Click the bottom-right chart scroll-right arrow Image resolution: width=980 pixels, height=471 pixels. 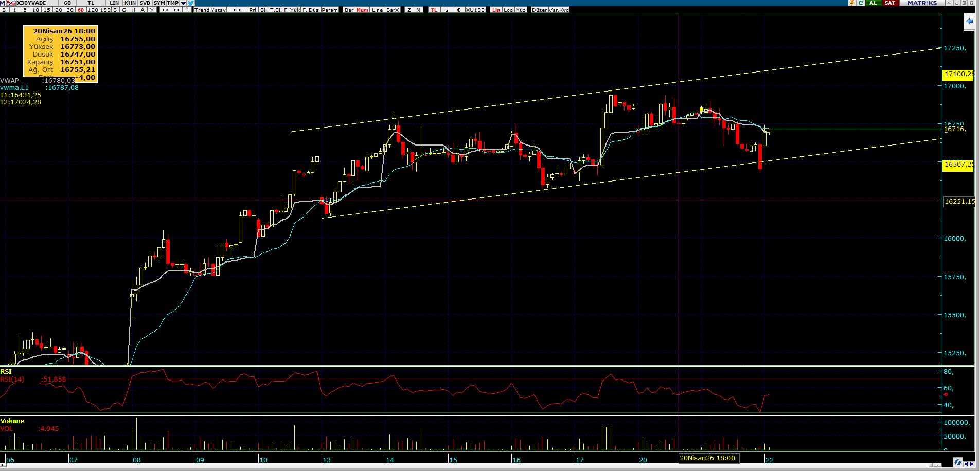(971, 464)
